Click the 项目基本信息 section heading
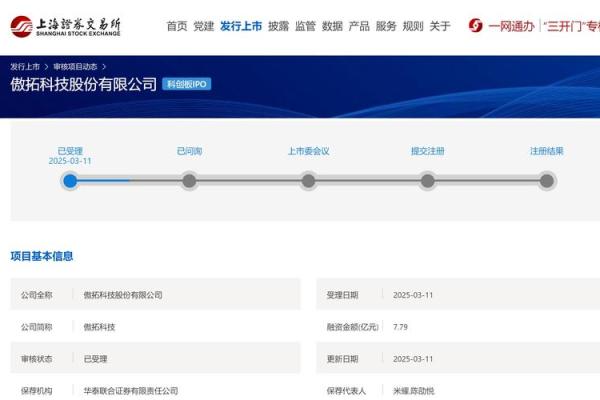This screenshot has width=600, height=400. 42,256
